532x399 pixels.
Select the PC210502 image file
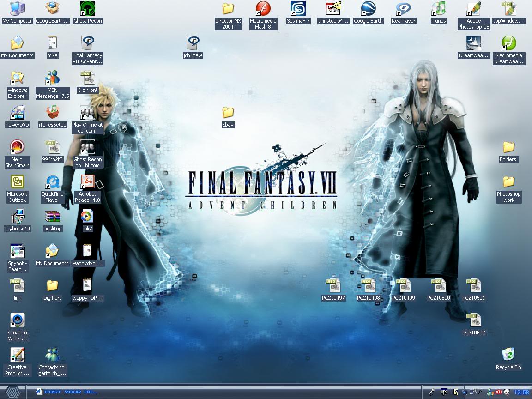pos(473,320)
